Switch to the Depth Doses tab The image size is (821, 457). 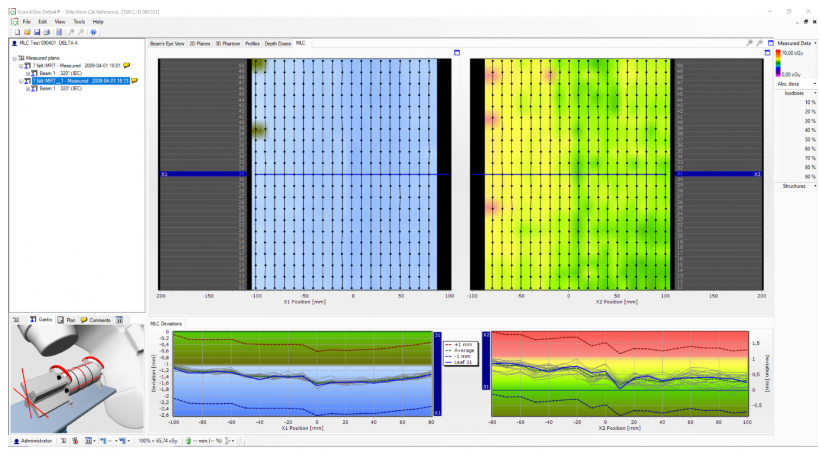point(277,44)
